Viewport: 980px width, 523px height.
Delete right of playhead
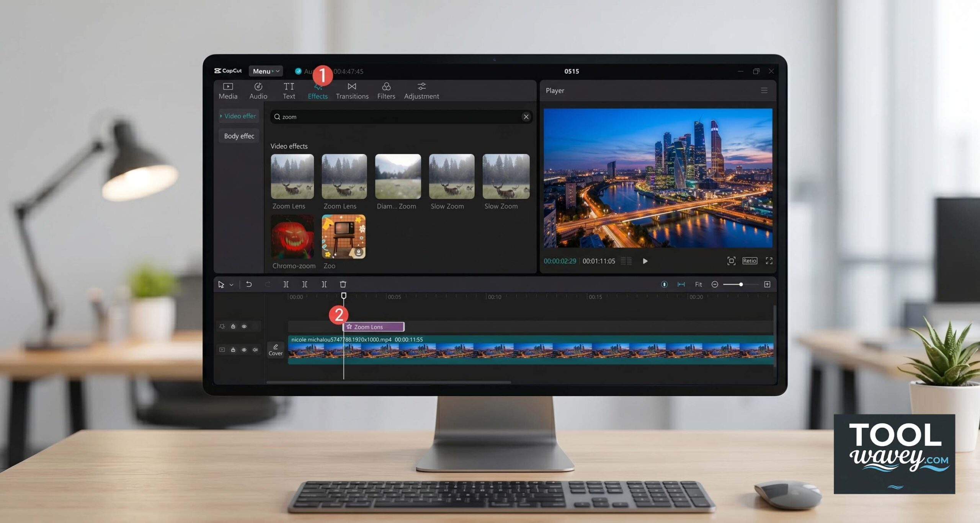pyautogui.click(x=324, y=284)
